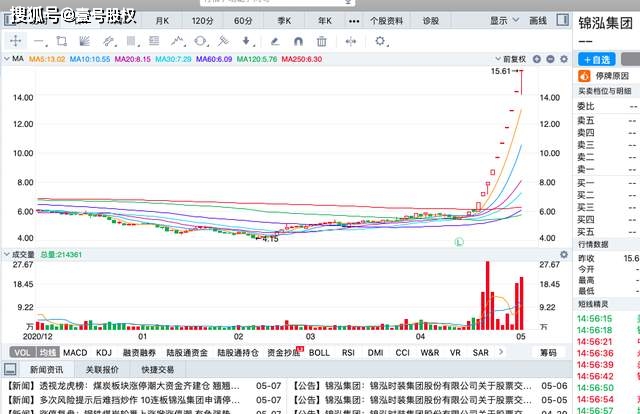This screenshot has height=414, width=640.
Task: Zoom out the K-line chart
Action: coord(550,59)
